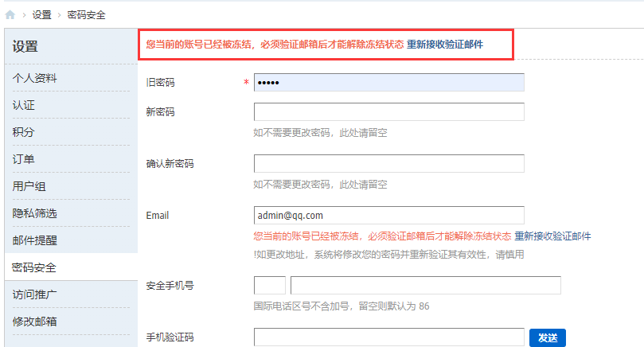Focus the small country code box for 安全手机号
This screenshot has height=347, width=644.
pos(269,285)
